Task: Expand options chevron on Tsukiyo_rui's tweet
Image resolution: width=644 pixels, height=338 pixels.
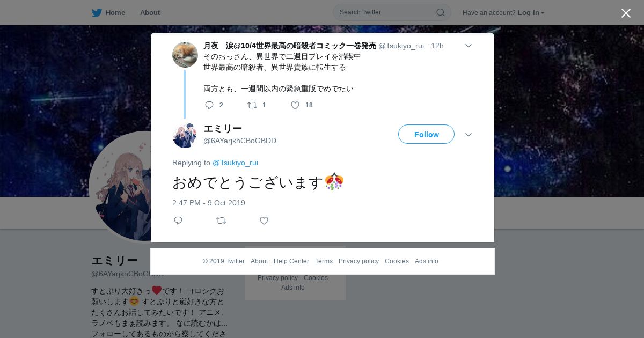Action: coord(468,46)
